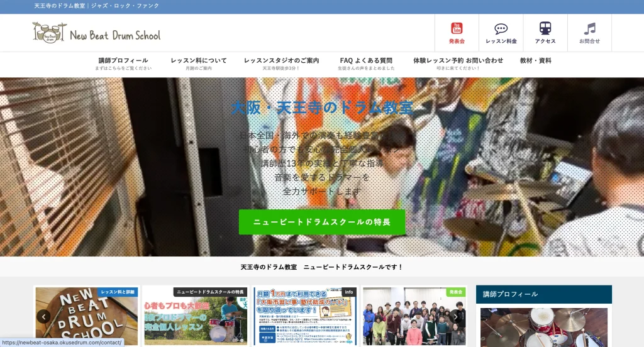Open 講師プロフィール menu item
The height and width of the screenshot is (347, 644).
(x=123, y=63)
